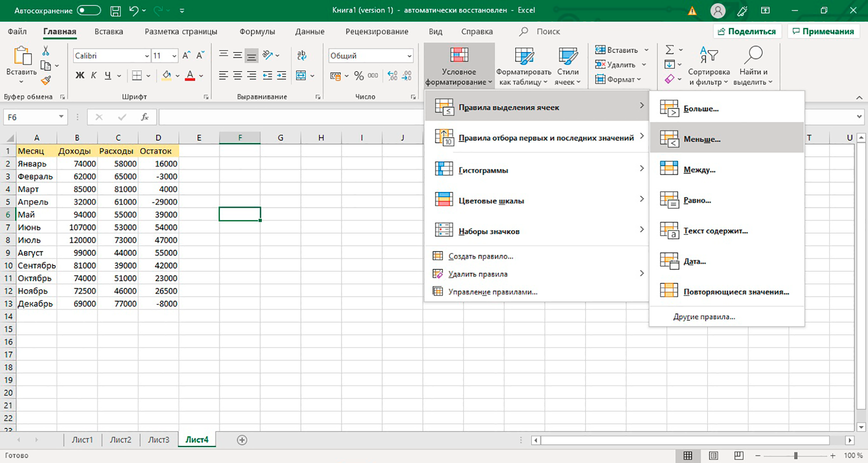Open the font size dropdown
This screenshot has height=463, width=868.
click(x=174, y=56)
